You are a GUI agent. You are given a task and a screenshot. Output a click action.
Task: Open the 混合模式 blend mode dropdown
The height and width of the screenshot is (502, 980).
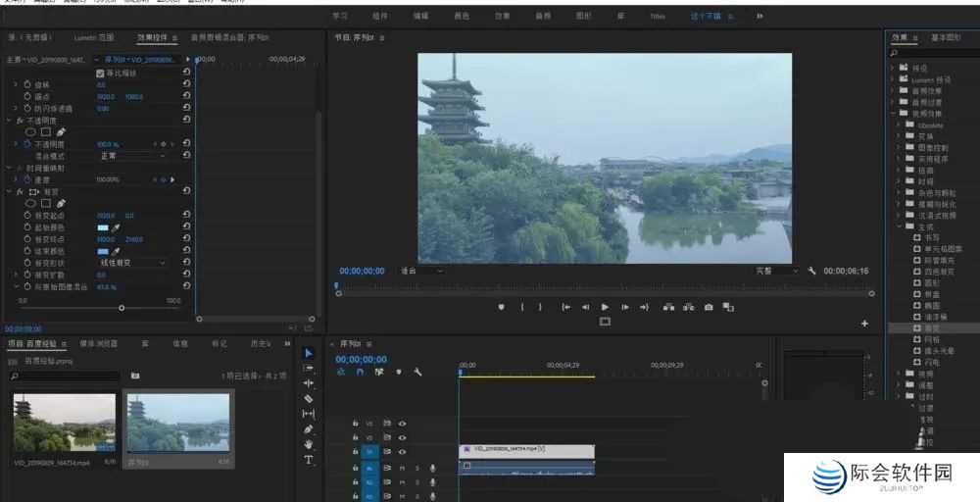[132, 155]
